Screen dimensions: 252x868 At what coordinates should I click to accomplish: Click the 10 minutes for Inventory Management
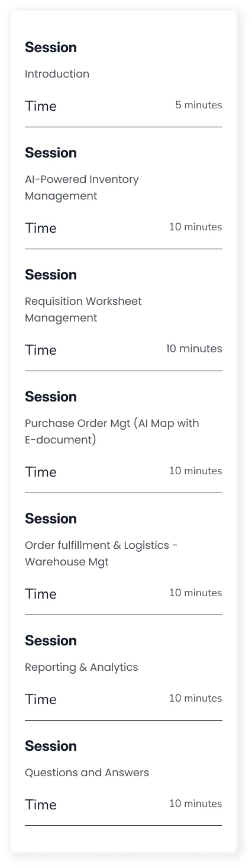196,227
